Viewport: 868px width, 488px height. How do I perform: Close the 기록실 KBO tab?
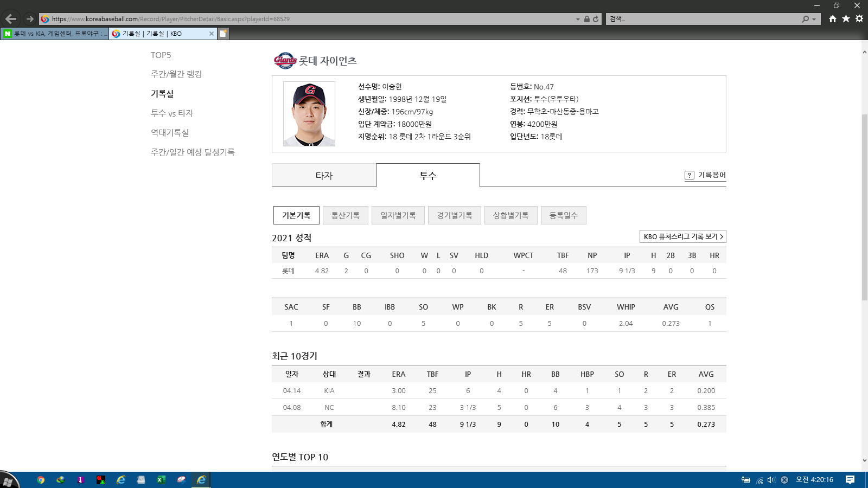click(212, 34)
